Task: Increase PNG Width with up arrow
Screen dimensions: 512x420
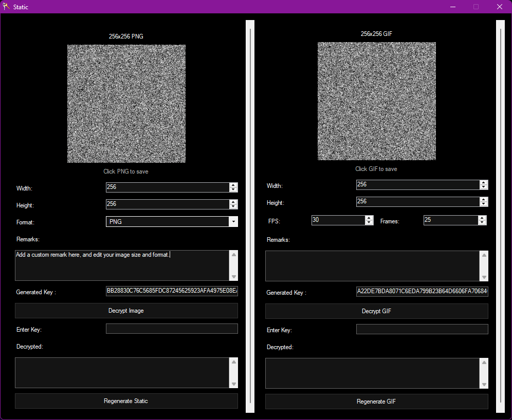Action: (233, 185)
